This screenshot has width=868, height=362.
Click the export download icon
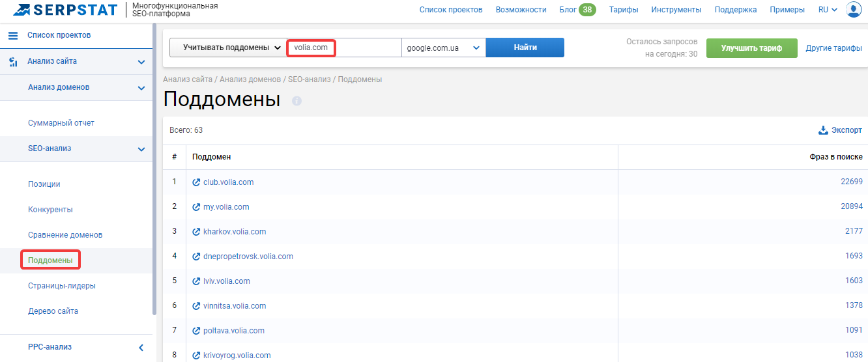point(823,130)
